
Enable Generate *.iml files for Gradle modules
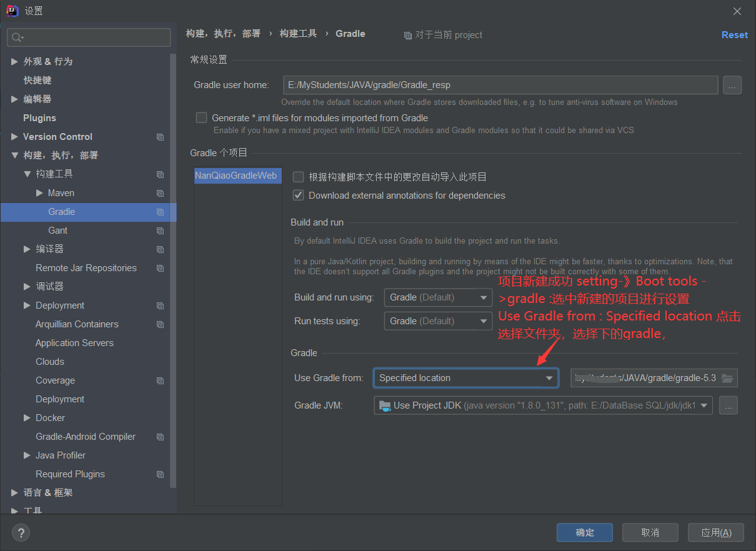tap(201, 117)
